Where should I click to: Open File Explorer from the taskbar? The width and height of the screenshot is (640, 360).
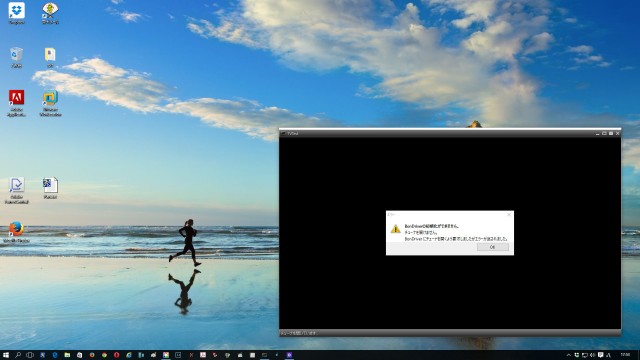point(67,355)
